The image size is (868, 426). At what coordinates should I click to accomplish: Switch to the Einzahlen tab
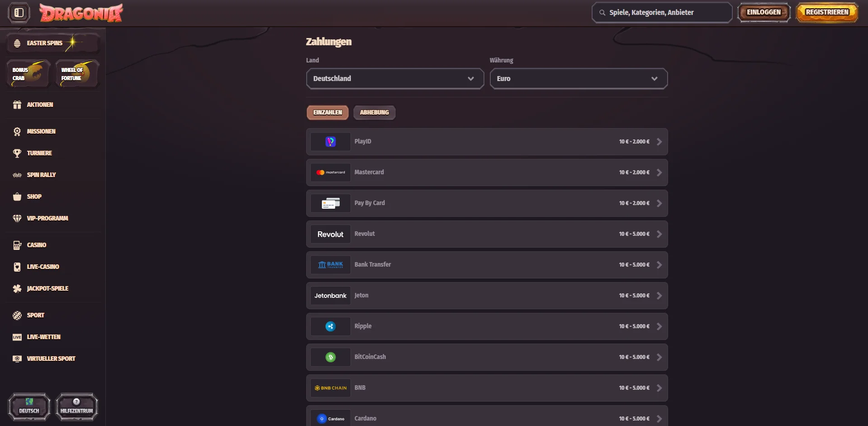coord(327,113)
